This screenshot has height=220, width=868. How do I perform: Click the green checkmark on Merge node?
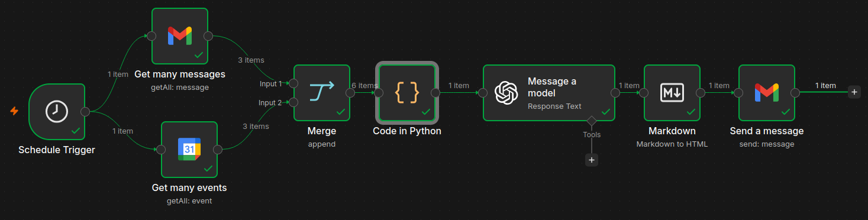click(x=341, y=112)
